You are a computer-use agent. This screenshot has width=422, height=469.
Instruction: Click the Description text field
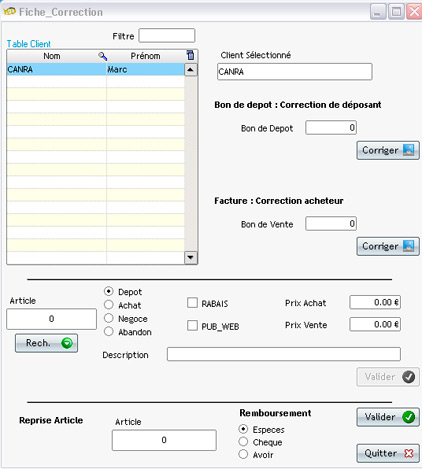pos(284,354)
